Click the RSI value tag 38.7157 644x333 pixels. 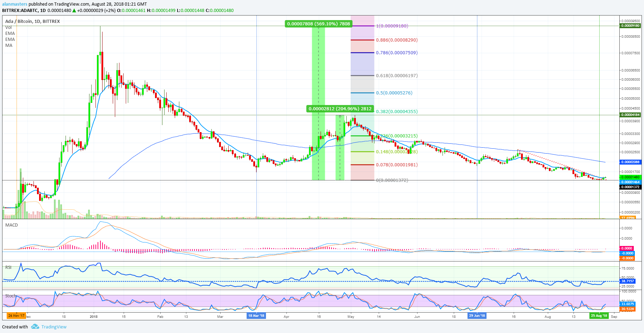[627, 281]
